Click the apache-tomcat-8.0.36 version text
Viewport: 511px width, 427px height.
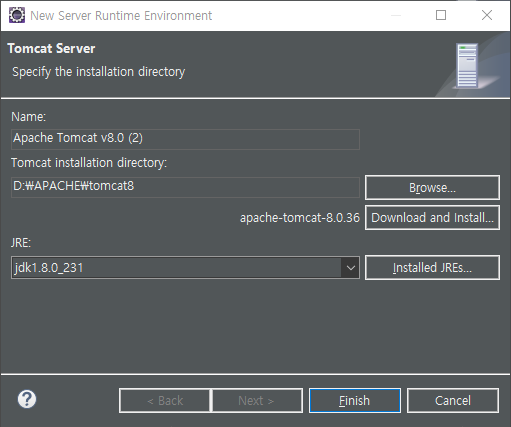(x=300, y=218)
